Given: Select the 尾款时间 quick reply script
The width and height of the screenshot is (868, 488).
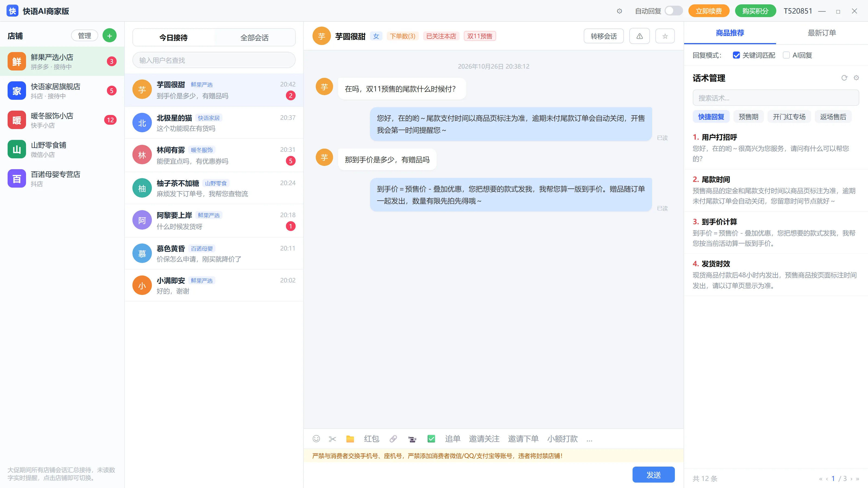Looking at the screenshot, I should click(x=776, y=190).
